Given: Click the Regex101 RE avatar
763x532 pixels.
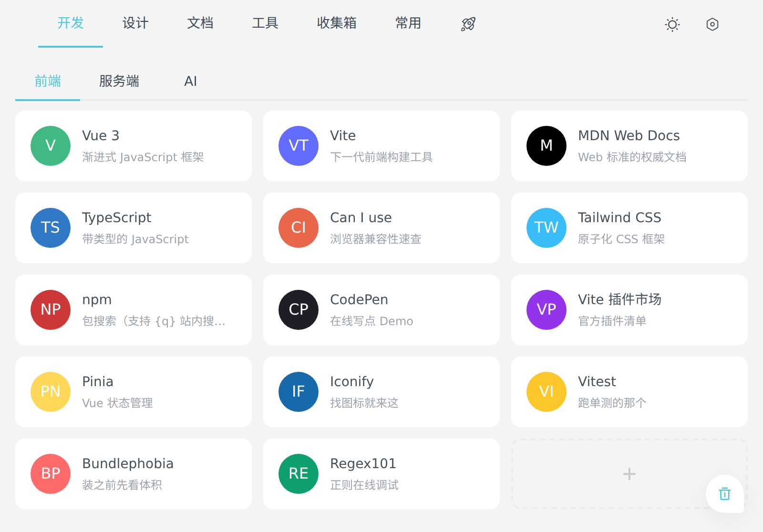Looking at the screenshot, I should (x=299, y=474).
